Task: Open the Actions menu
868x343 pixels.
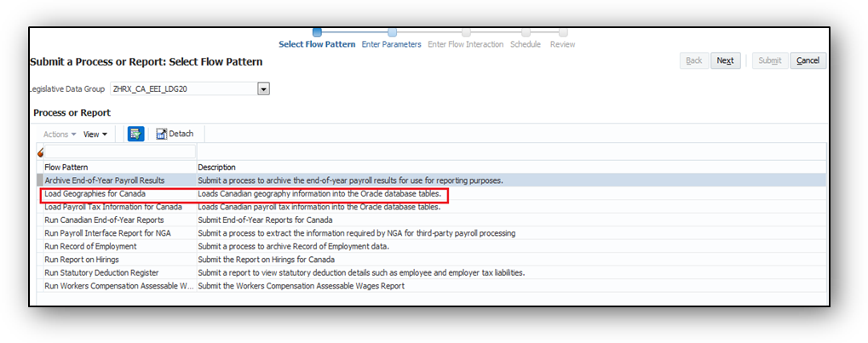Action: point(60,134)
